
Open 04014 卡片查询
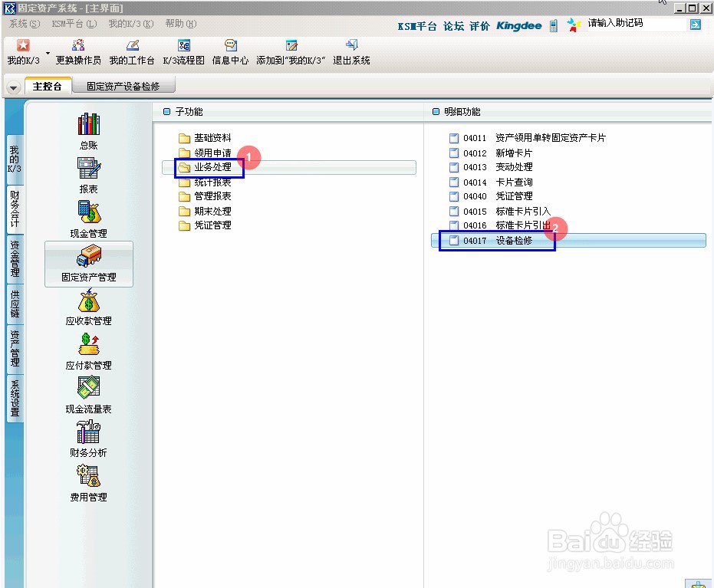tap(490, 182)
